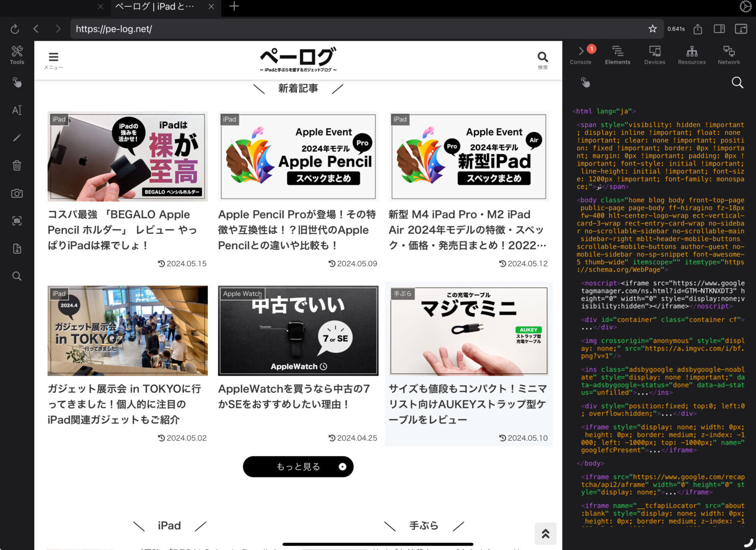
Task: Select the pencil edit tool in sidebar
Action: click(17, 138)
